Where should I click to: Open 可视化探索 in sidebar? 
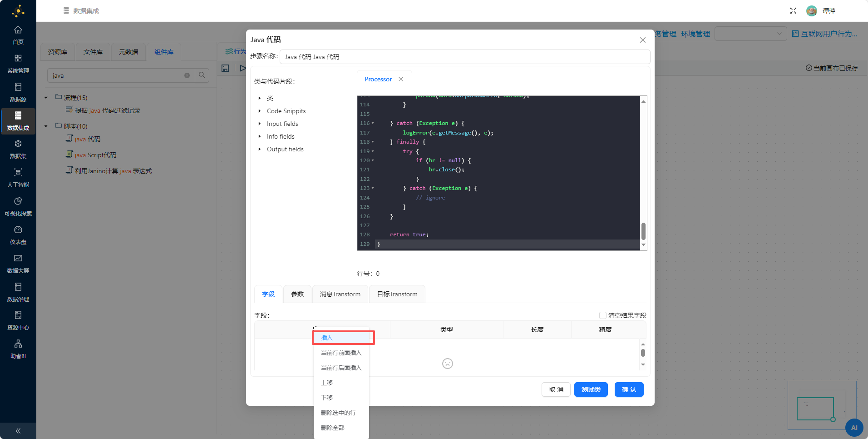click(18, 207)
